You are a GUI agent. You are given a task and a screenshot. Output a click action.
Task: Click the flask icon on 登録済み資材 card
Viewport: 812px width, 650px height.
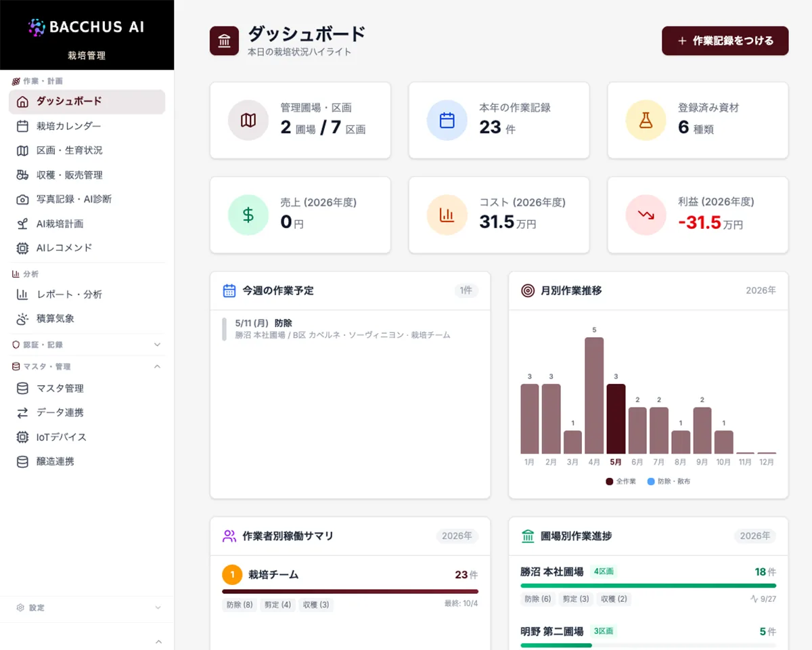pyautogui.click(x=646, y=121)
